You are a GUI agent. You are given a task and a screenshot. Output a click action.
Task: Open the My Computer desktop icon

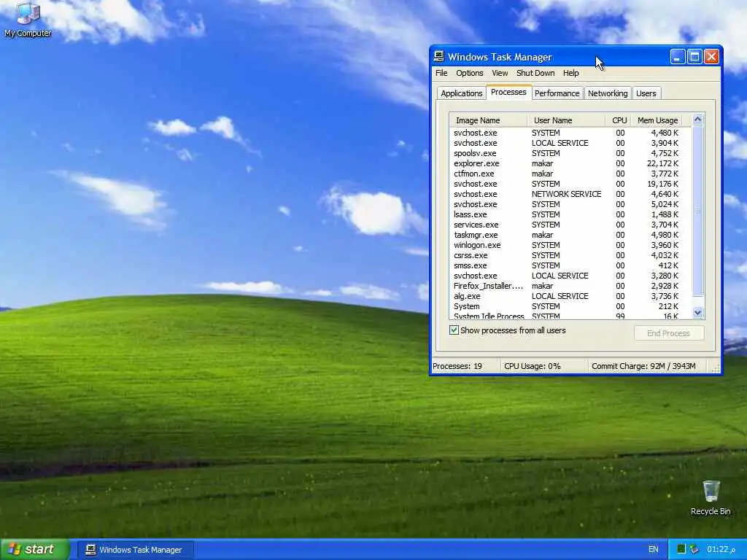tap(28, 20)
